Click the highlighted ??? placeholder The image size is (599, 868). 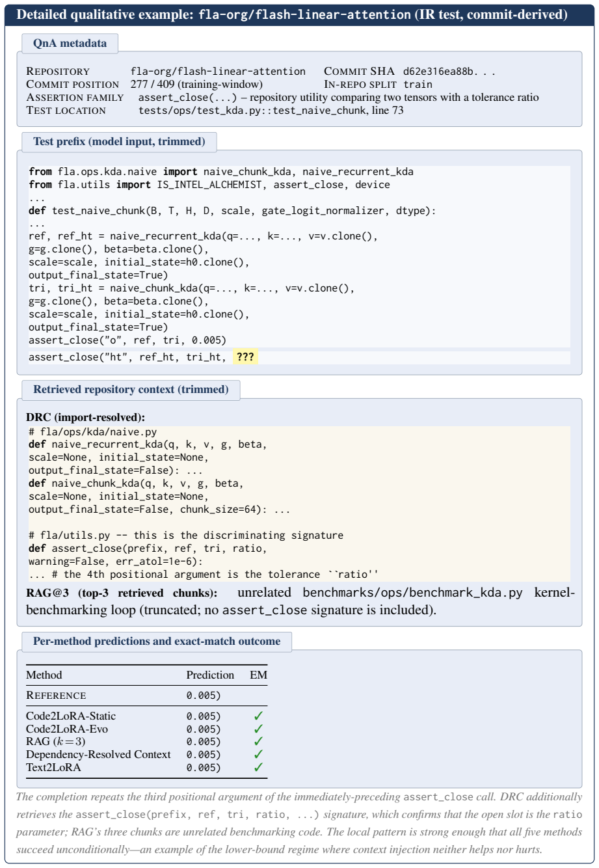tap(245, 357)
